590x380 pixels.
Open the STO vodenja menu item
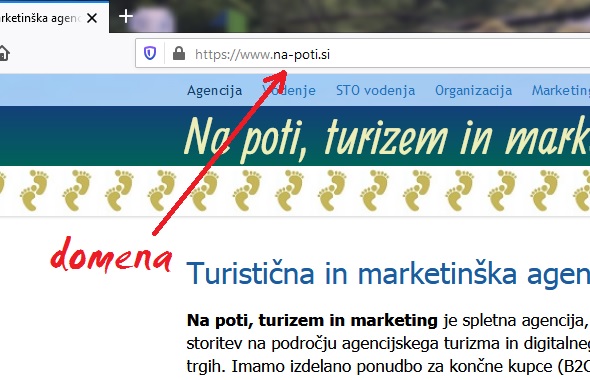click(x=376, y=91)
